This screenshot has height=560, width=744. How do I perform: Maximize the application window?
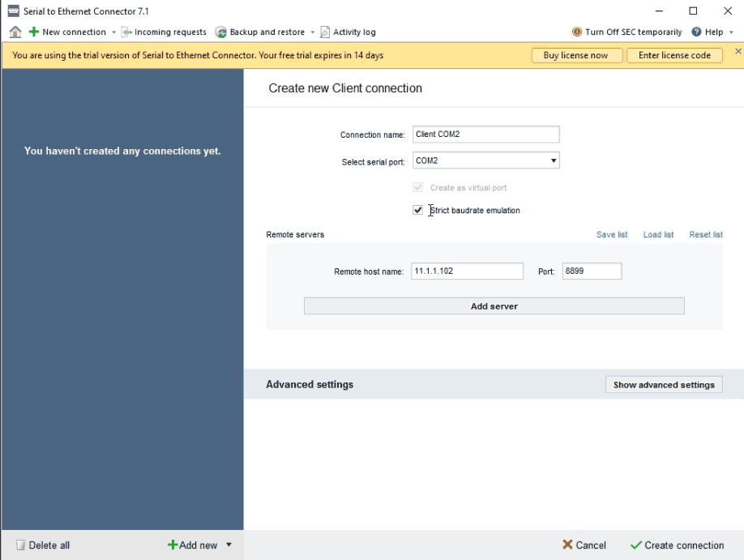[x=693, y=11]
